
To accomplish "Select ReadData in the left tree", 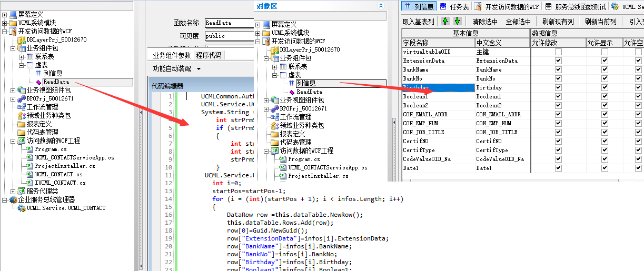I will tap(56, 82).
